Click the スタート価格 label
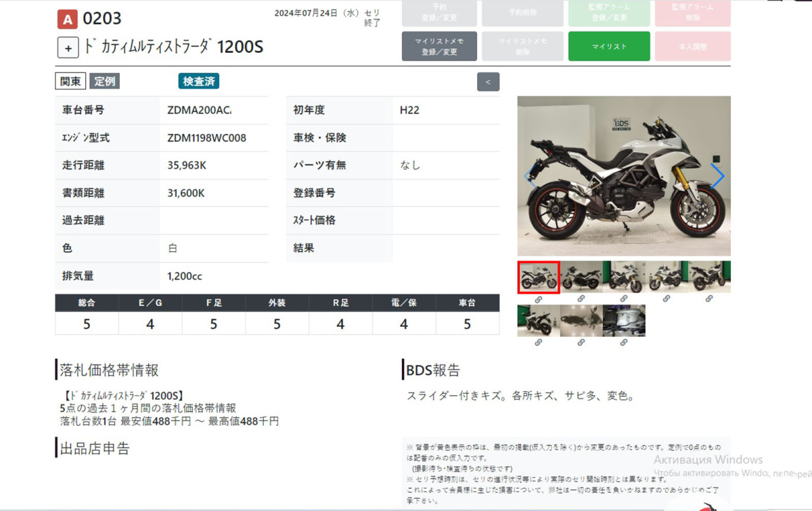The height and width of the screenshot is (511, 812). (x=314, y=221)
